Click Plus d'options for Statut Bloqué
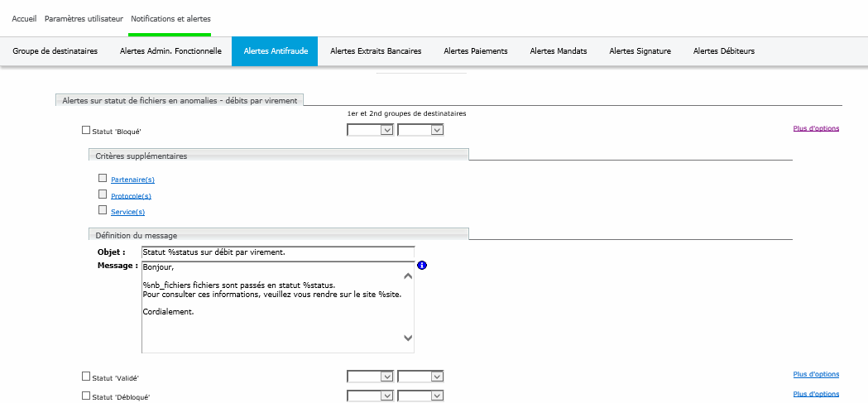868x403 pixels. tap(816, 128)
